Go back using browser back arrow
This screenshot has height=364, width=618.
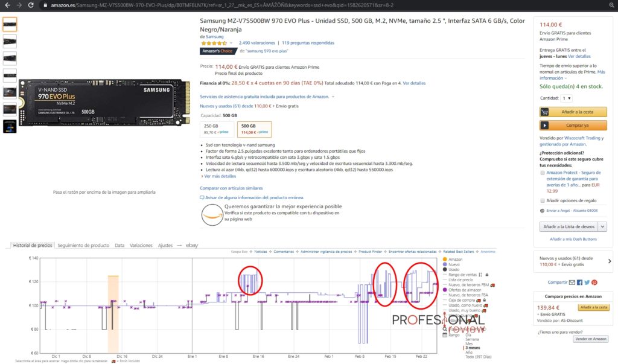click(x=7, y=5)
